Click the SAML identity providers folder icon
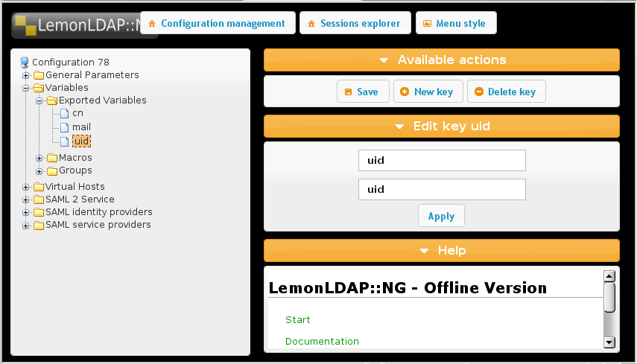The image size is (637, 364). [x=39, y=212]
